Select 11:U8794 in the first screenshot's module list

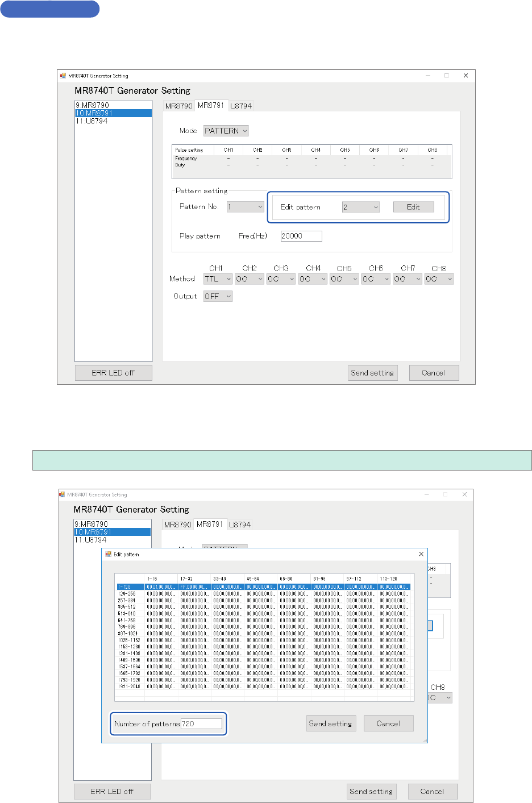[x=114, y=121]
